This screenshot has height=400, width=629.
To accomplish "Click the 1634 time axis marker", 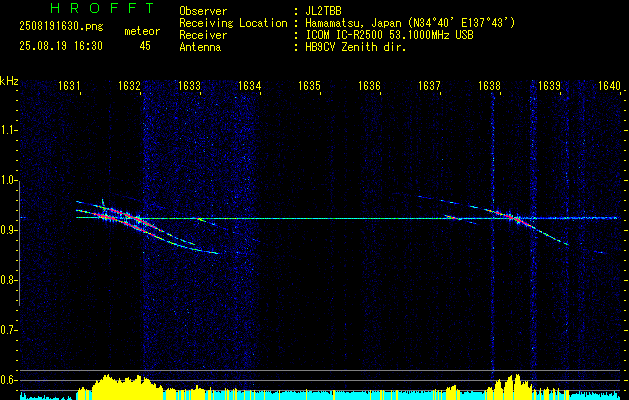I will click(x=249, y=85).
